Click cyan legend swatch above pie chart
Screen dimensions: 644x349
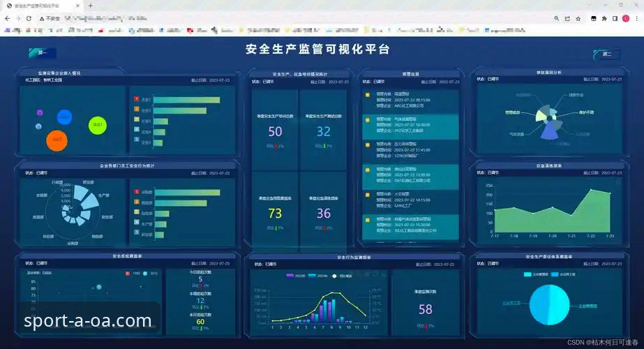click(x=527, y=274)
